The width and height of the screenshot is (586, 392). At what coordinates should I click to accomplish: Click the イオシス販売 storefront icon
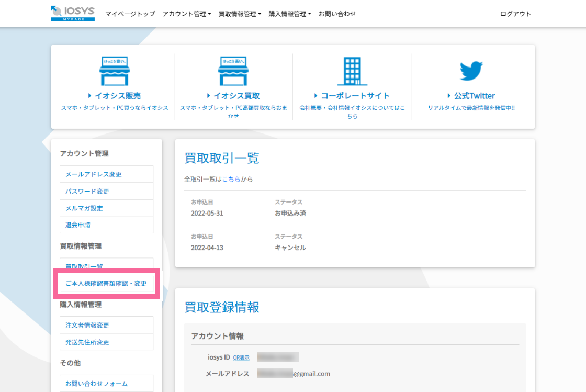click(x=114, y=71)
